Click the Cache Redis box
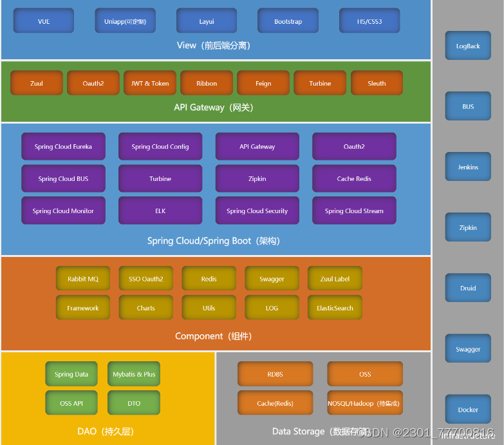This screenshot has width=504, height=445. 354,178
